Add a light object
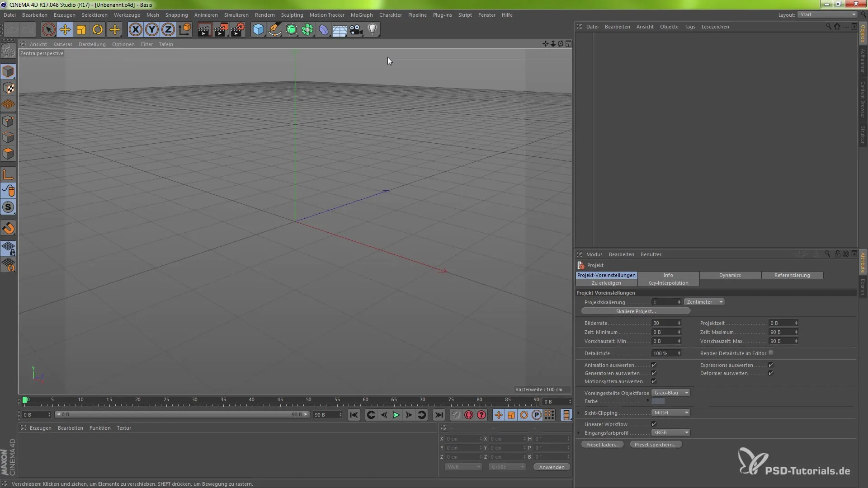Viewport: 868px width, 488px height. 373,30
